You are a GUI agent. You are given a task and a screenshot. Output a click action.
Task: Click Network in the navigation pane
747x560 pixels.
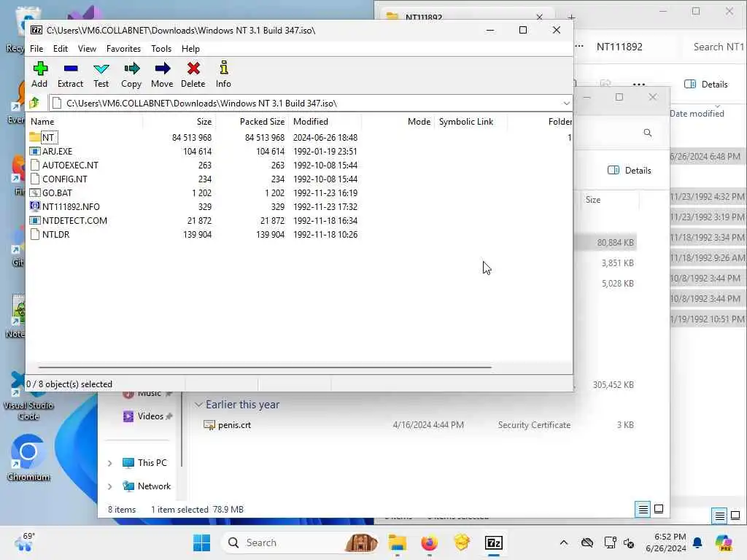154,486
